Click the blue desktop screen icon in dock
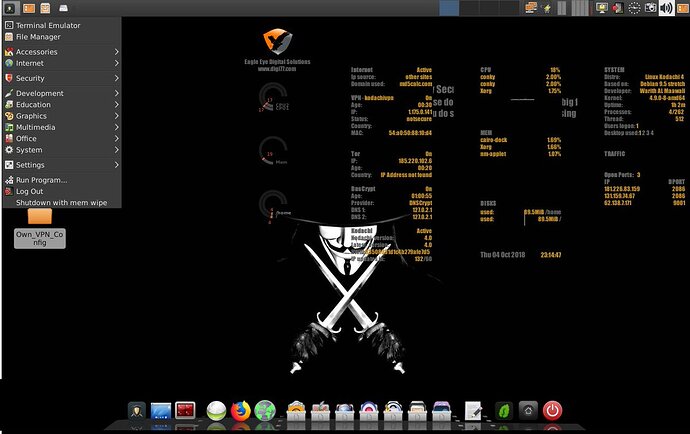Screen dimensions: 690x434 tap(161, 411)
